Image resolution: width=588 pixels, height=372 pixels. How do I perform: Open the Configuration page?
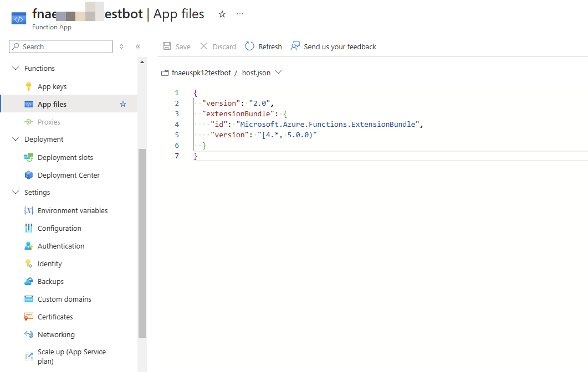(59, 228)
